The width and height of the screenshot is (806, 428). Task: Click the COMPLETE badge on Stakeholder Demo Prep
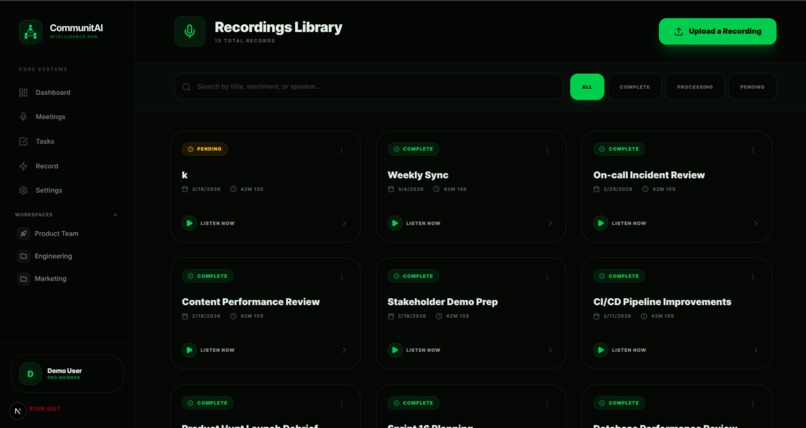413,276
